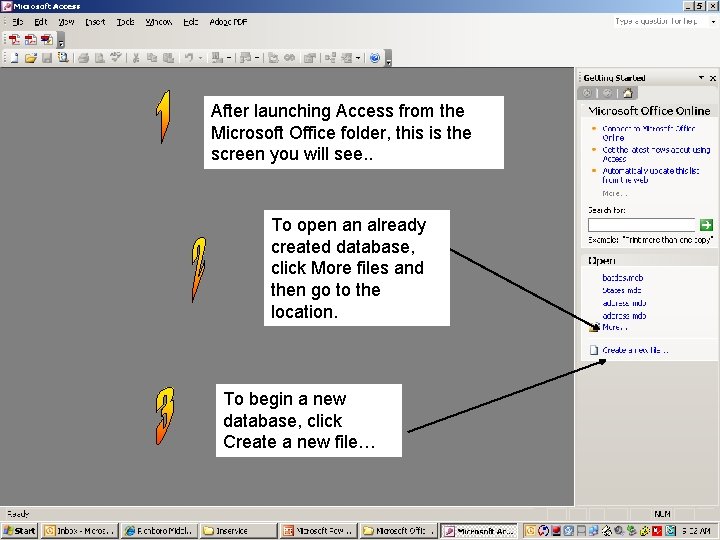Image resolution: width=720 pixels, height=540 pixels.
Task: Click the Type a question for help box
Action: click(x=661, y=22)
